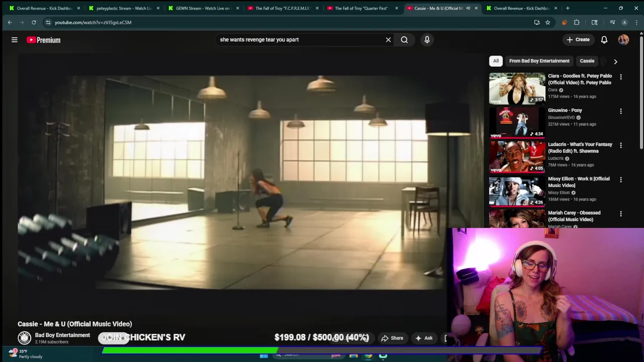Switch to GEWN Stream tab
Viewport: 644px width, 362px height.
tap(203, 8)
